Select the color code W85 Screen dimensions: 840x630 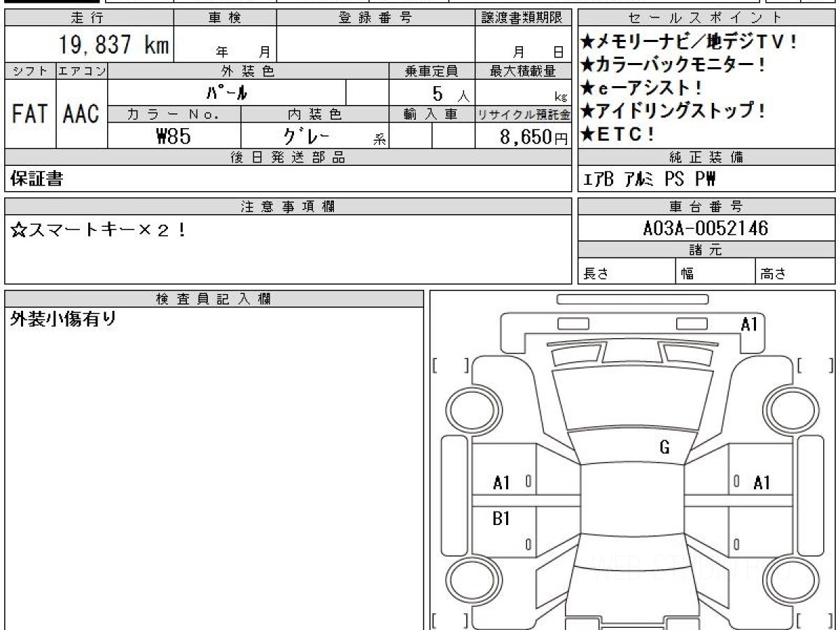[x=174, y=136]
